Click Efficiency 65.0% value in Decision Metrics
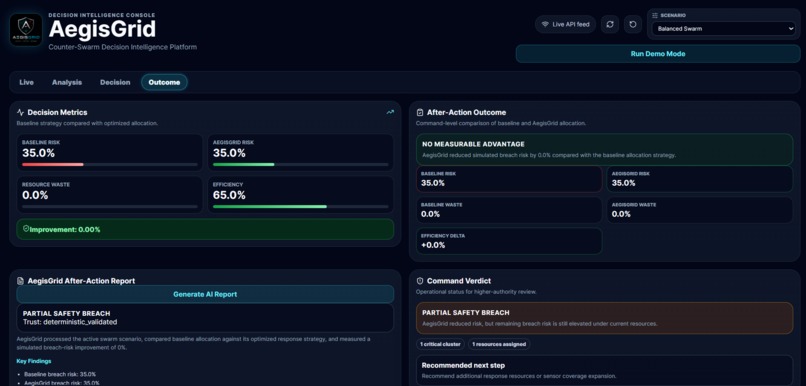The image size is (806, 386). [229, 195]
